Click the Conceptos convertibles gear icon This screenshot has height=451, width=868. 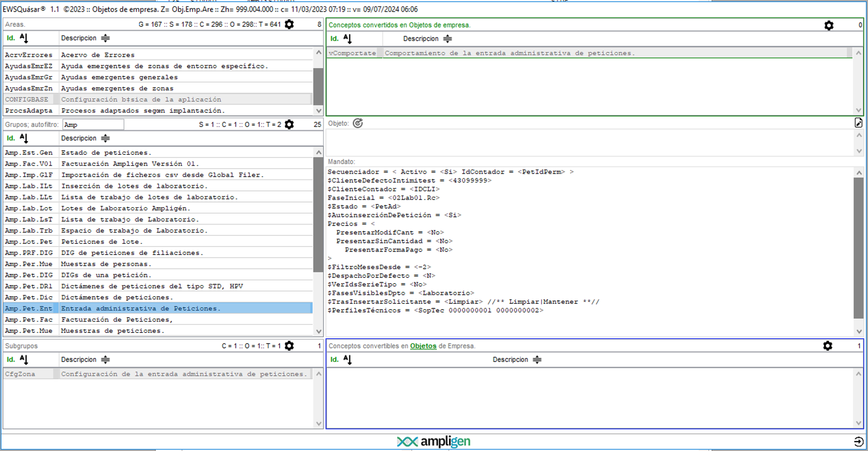pos(828,346)
